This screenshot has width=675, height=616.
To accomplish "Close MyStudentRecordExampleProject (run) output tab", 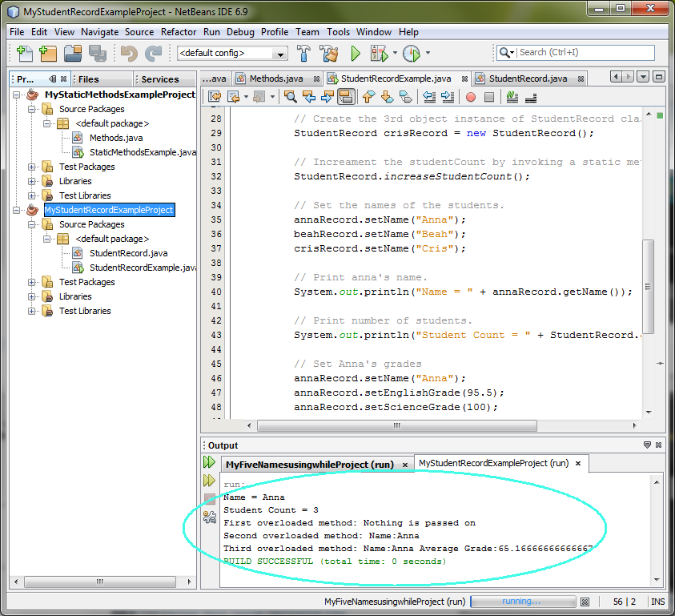I will 578,463.
